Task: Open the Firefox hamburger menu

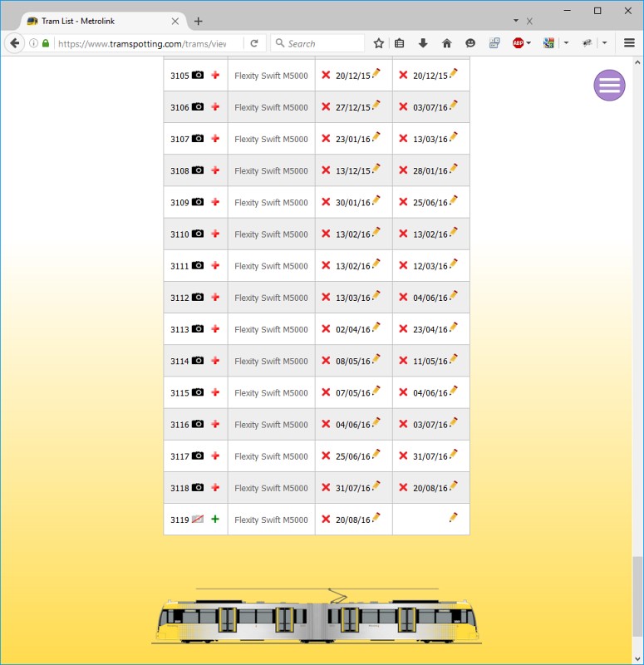Action: [x=629, y=43]
